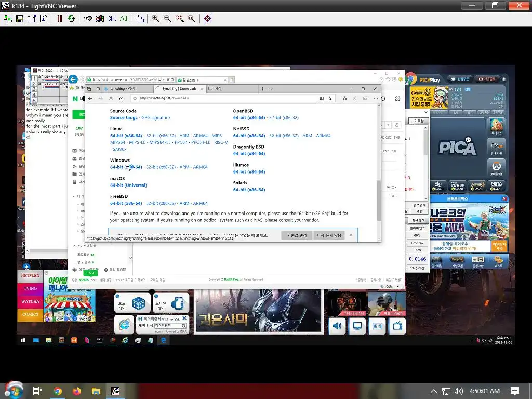Toggle the Alt key in toolbar

(124, 19)
